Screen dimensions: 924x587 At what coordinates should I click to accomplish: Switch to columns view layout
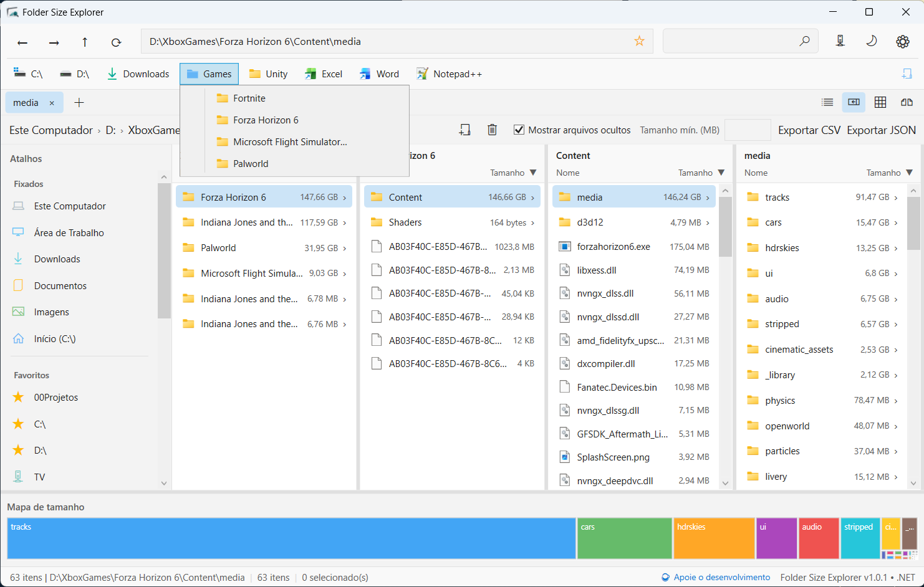854,102
